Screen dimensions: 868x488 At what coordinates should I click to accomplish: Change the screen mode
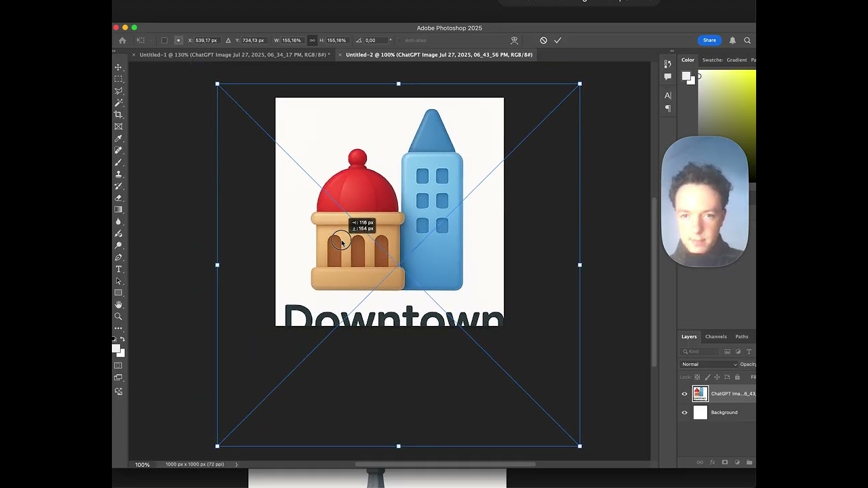pyautogui.click(x=118, y=378)
